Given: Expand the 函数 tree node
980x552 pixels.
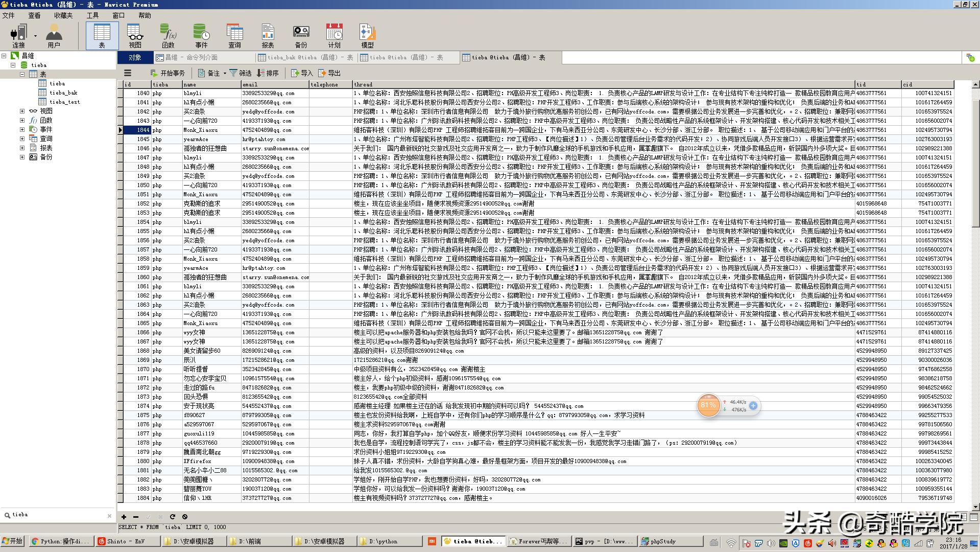Looking at the screenshot, I should [x=22, y=120].
